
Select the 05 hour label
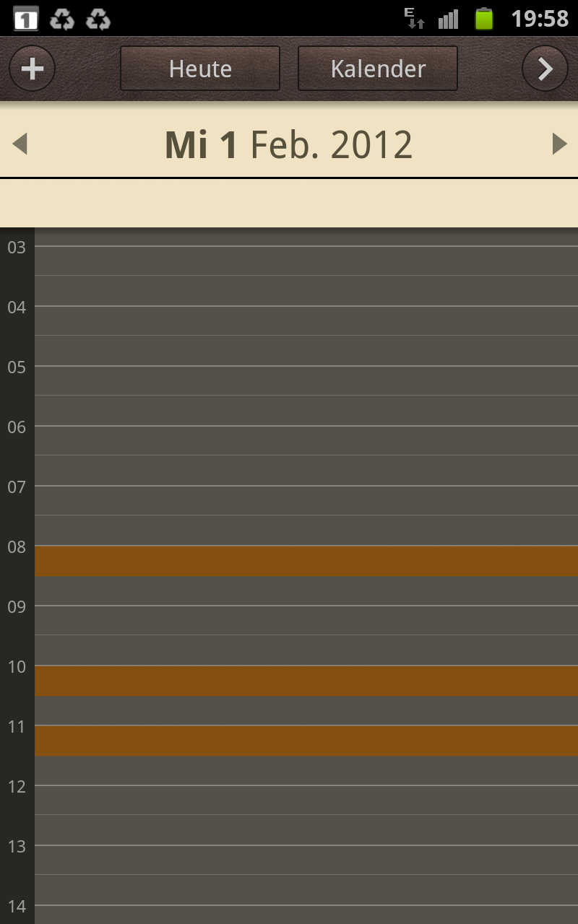pyautogui.click(x=17, y=367)
